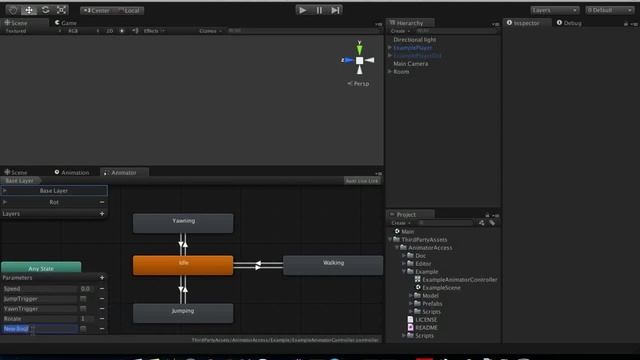The height and width of the screenshot is (360, 640).
Task: Toggle scene lighting sun icon
Action: coord(122,31)
